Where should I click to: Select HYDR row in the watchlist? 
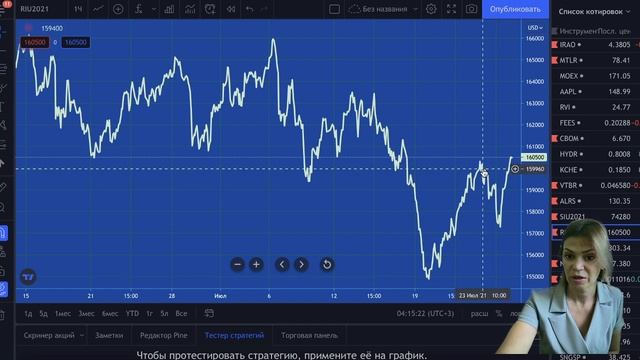point(596,154)
